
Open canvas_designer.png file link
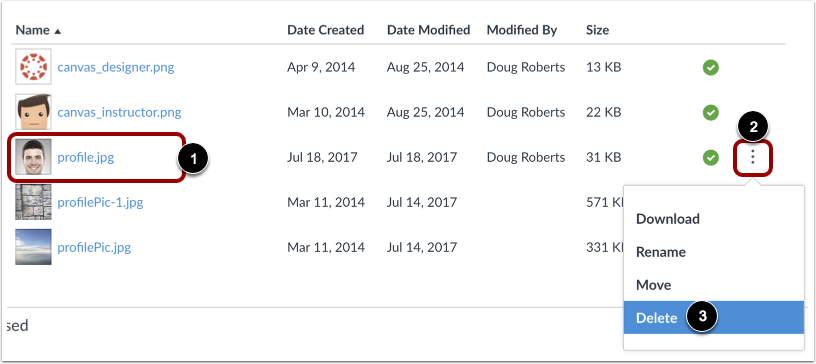click(x=116, y=67)
